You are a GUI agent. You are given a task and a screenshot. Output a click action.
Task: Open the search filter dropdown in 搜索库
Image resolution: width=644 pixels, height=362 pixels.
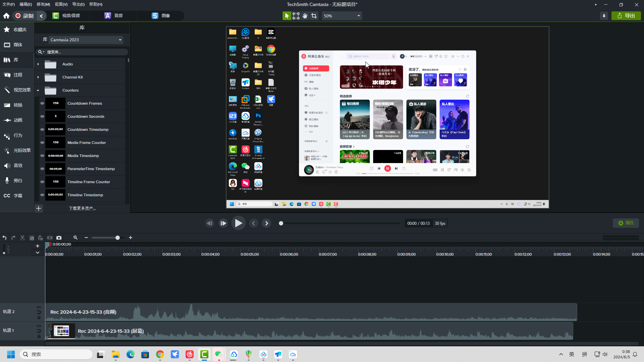pos(41,52)
